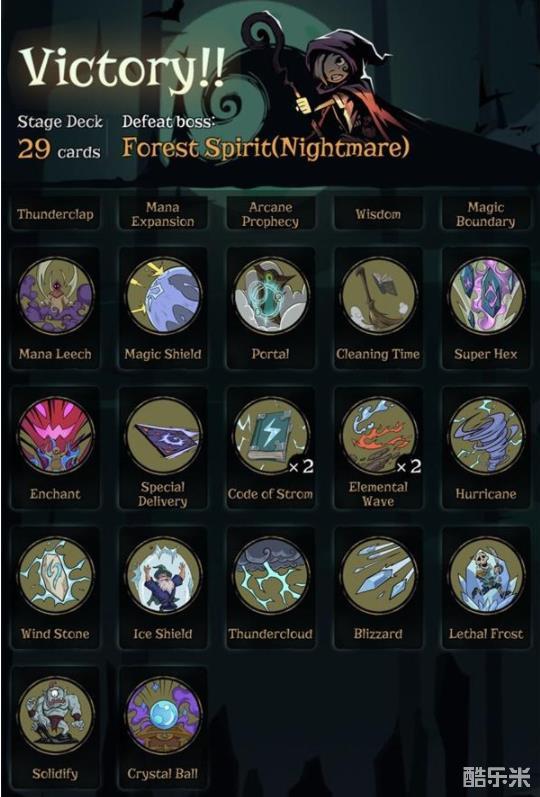Click the Thunderclap card label
Screen dimensions: 540x797
[55, 214]
